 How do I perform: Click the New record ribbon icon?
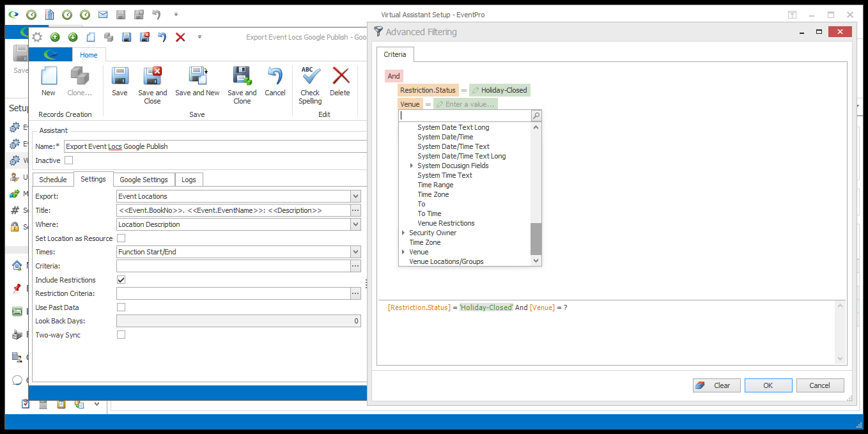click(x=49, y=82)
